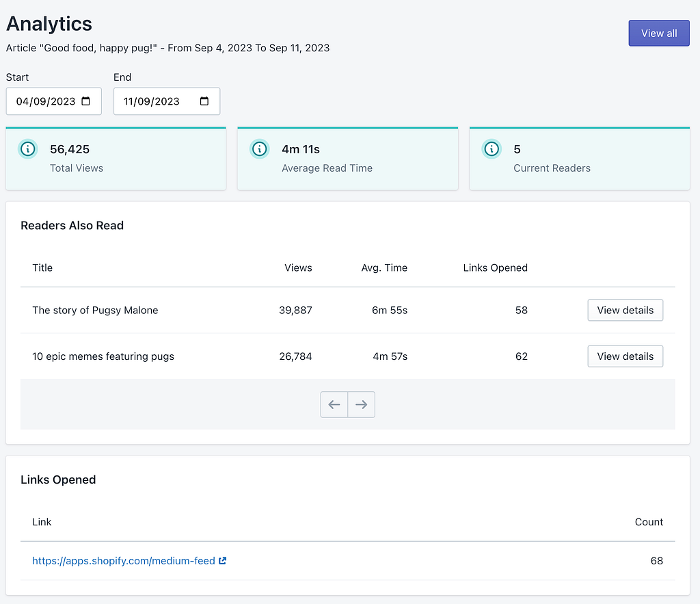
Task: Go to next page with right arrow
Action: (x=362, y=404)
